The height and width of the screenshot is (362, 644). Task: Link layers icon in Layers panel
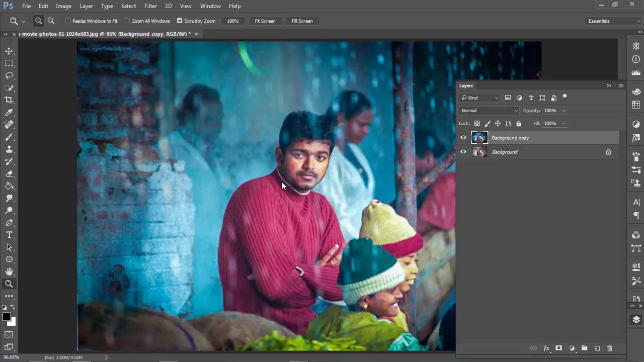tap(533, 348)
